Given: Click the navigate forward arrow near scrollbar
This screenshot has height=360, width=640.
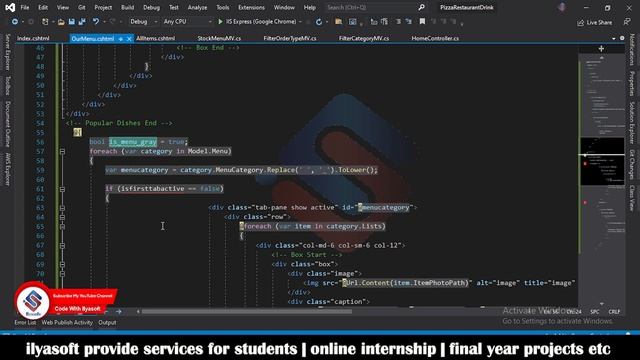Looking at the screenshot, I should (x=119, y=312).
